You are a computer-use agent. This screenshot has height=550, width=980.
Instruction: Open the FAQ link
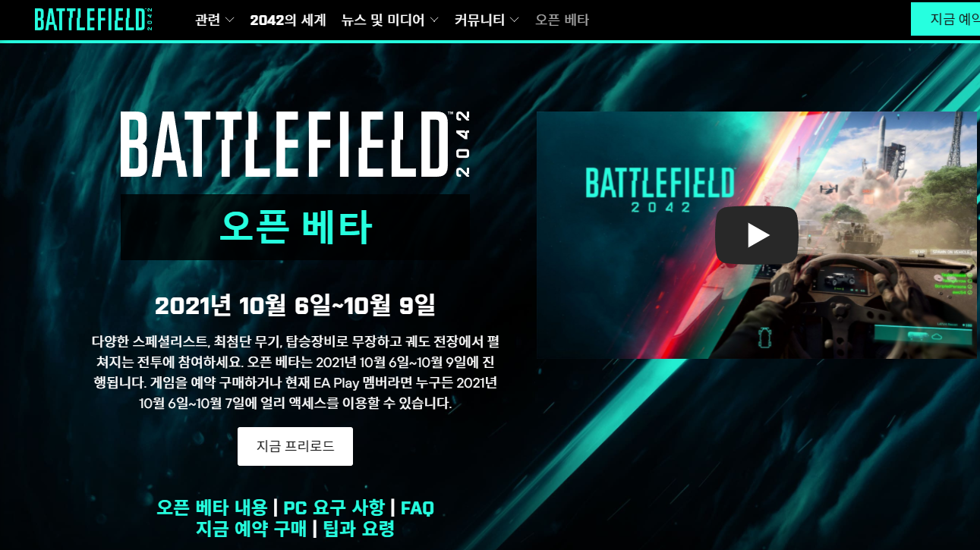click(x=418, y=508)
